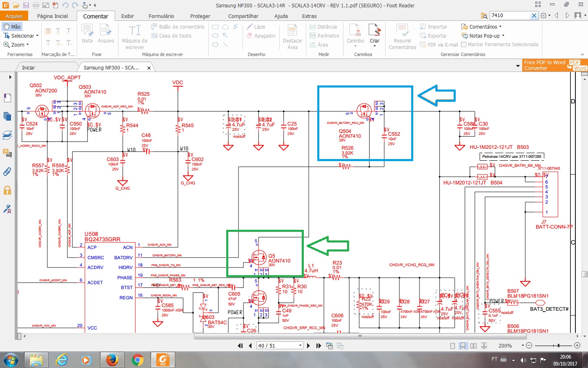Image resolution: width=588 pixels, height=368 pixels.
Task: Select the Lápis pencil tool
Action: (256, 27)
